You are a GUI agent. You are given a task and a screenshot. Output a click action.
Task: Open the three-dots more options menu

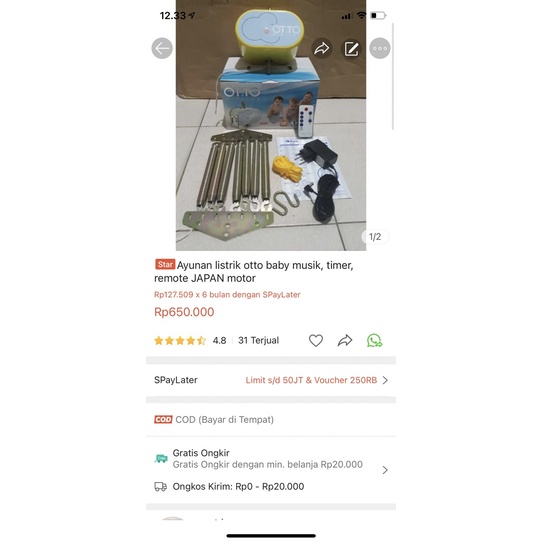(x=380, y=48)
